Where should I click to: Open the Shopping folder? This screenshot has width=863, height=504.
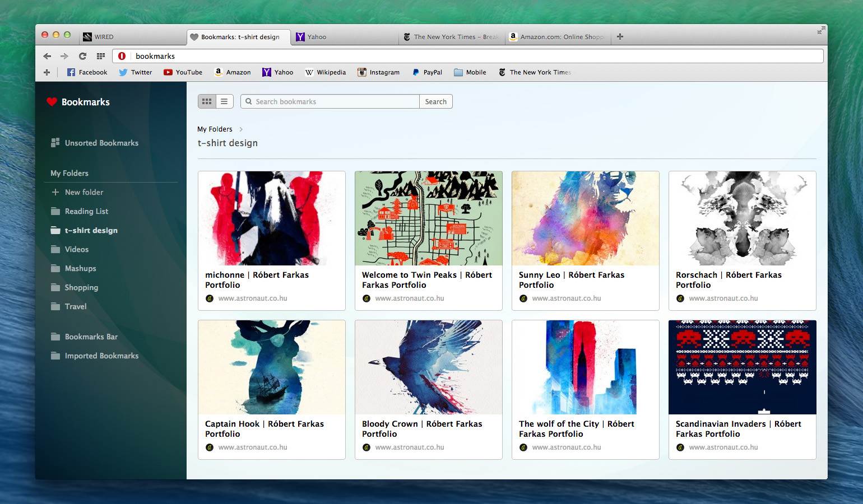[74, 287]
